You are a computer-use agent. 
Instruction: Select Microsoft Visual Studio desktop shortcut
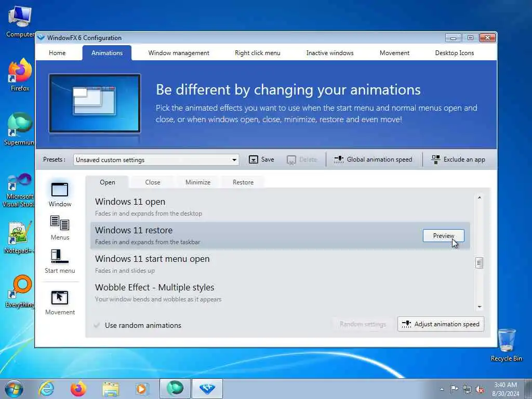pos(19,190)
